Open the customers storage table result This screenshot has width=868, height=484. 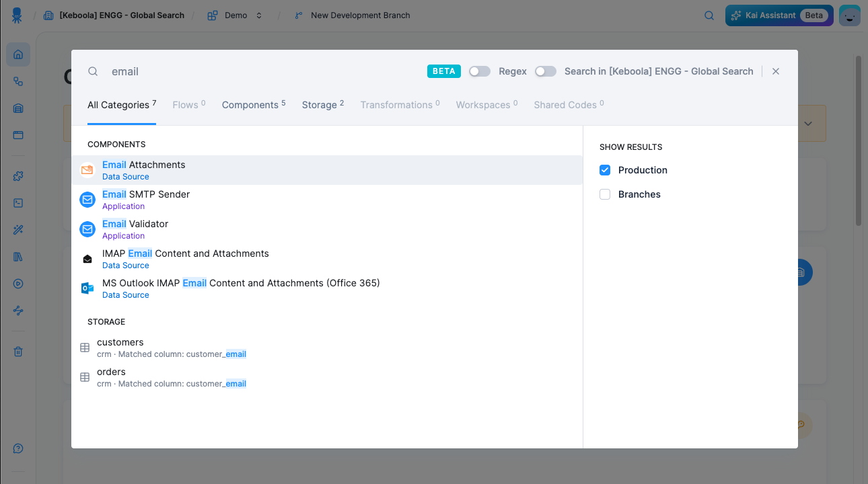pos(327,348)
